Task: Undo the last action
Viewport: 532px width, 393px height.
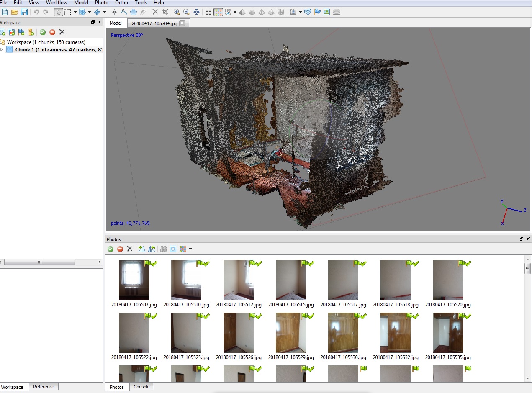Action: [x=36, y=12]
